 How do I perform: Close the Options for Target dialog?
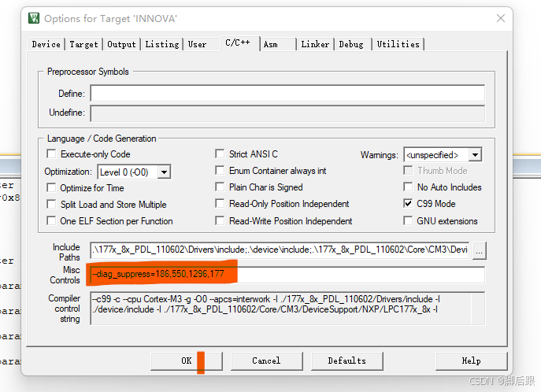click(x=501, y=18)
